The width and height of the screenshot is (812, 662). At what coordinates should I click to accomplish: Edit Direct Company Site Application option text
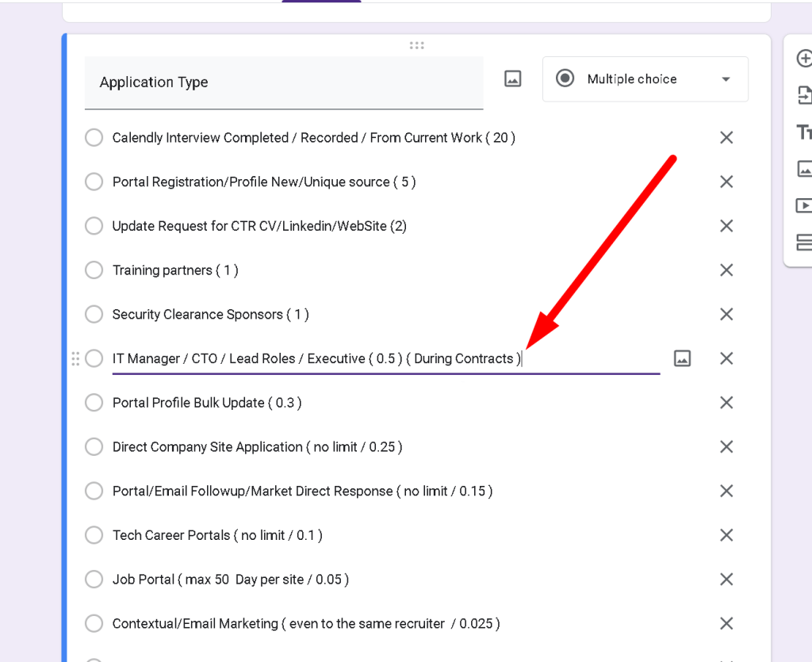[258, 446]
